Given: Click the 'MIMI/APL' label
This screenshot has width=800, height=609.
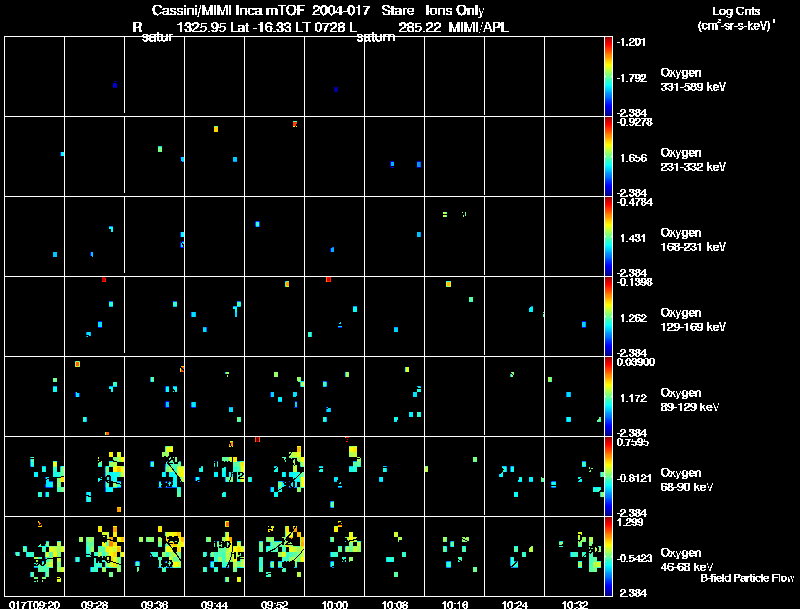Looking at the screenshot, I should click(x=479, y=28).
